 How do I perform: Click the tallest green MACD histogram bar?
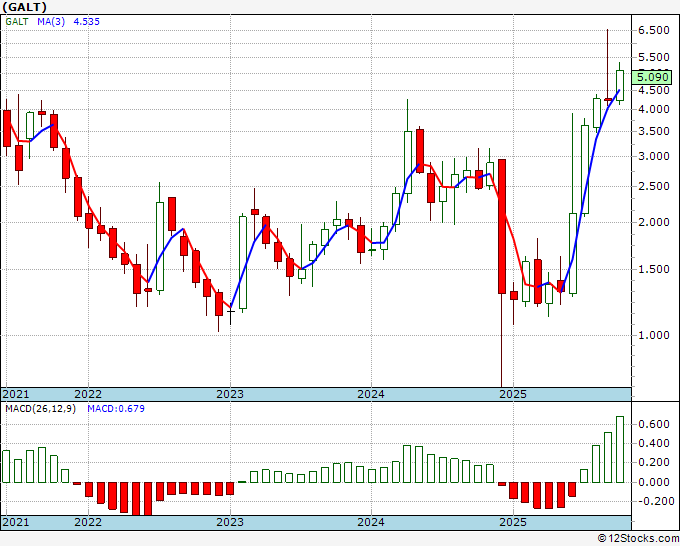[x=620, y=449]
